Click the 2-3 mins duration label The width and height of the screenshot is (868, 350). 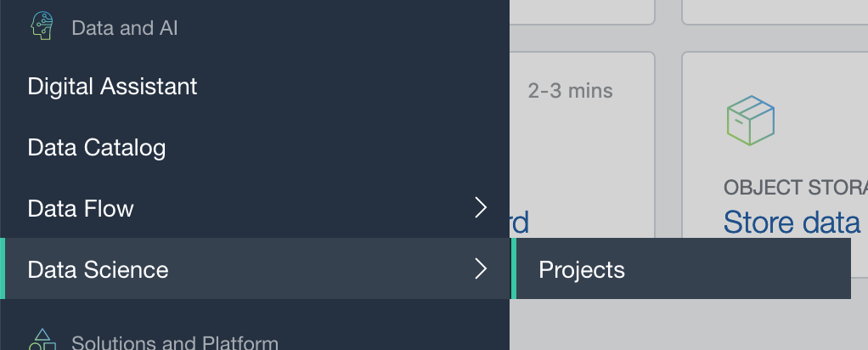(x=570, y=90)
